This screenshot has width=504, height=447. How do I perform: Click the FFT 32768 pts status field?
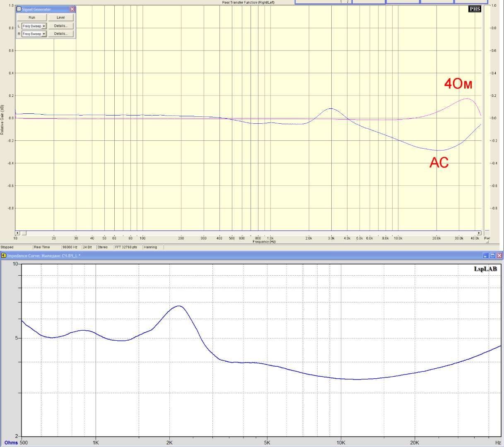pyautogui.click(x=126, y=247)
